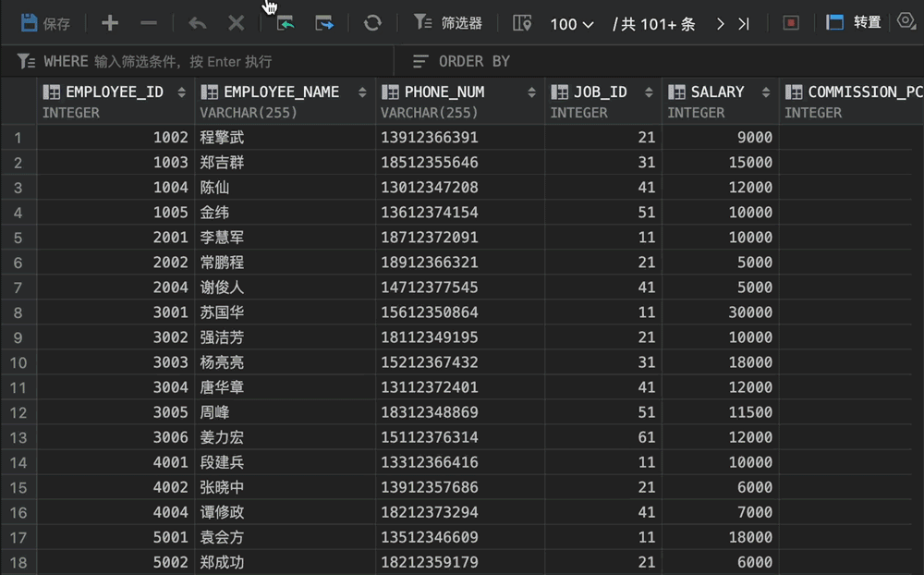Click the undo arrow icon

coord(198,24)
